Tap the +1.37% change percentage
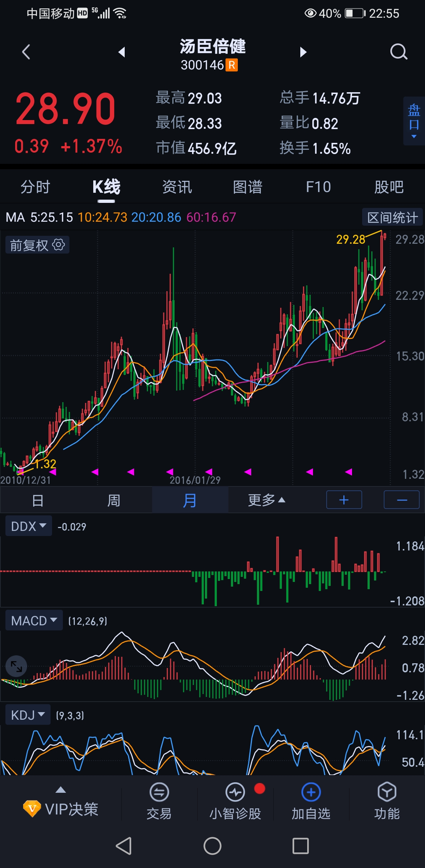This screenshot has height=868, width=425. point(91,146)
